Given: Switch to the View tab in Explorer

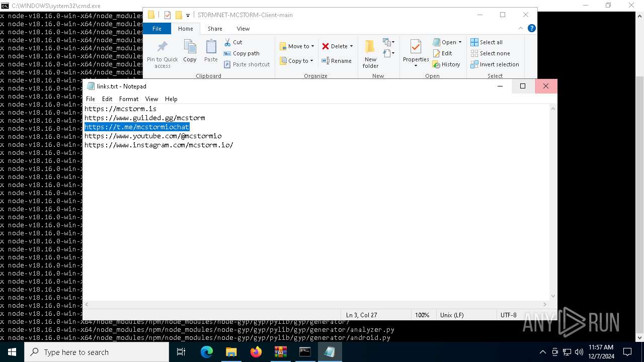Looking at the screenshot, I should 243,29.
